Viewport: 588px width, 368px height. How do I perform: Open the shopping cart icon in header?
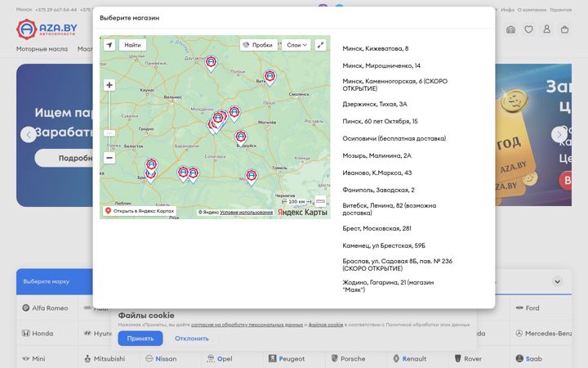[x=565, y=29]
